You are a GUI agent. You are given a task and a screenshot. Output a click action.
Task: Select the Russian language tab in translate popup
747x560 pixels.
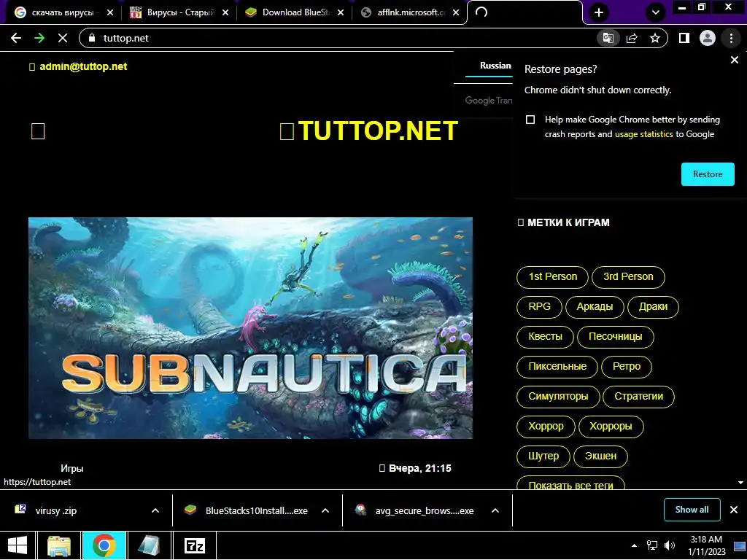[495, 66]
